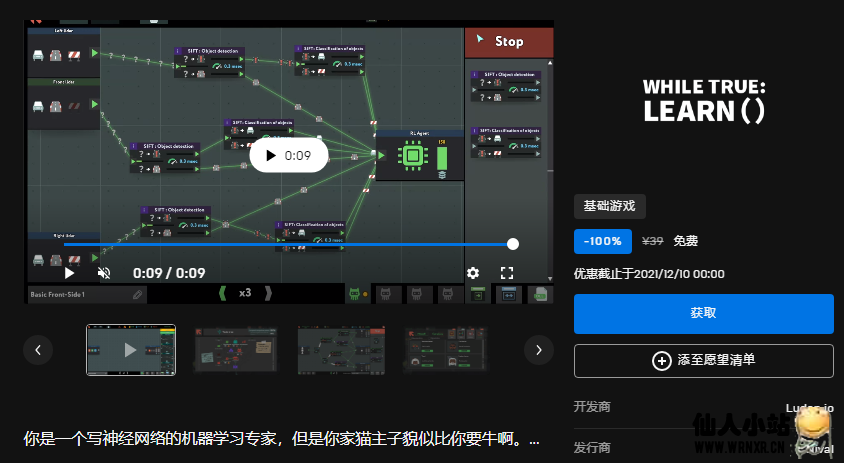Click the original ¥39 price
The image size is (844, 463).
[652, 241]
